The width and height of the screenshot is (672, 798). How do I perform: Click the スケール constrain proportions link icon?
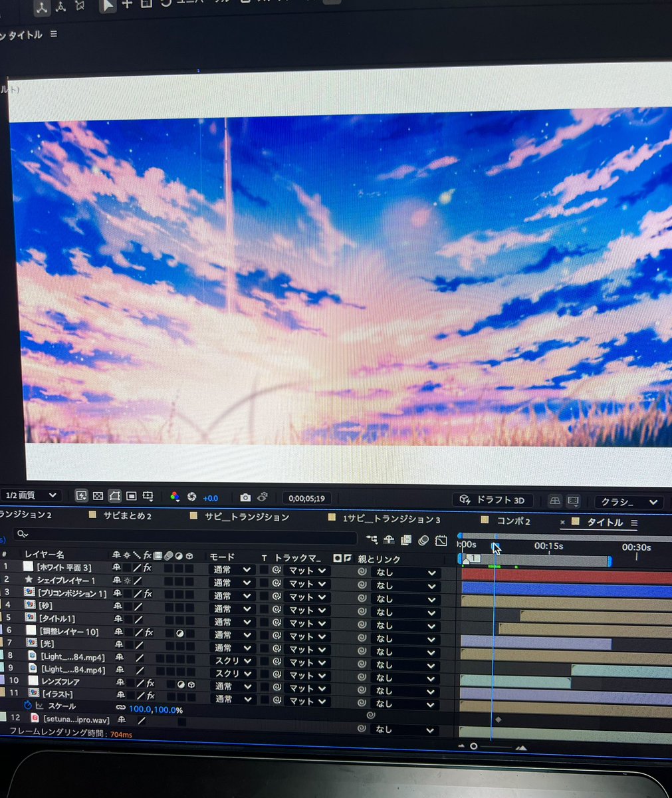[120, 708]
